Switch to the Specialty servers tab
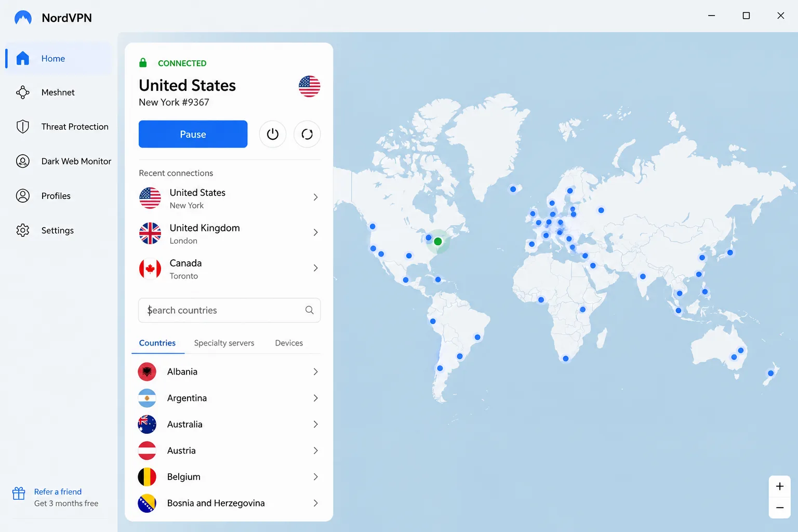The width and height of the screenshot is (798, 532). pyautogui.click(x=224, y=343)
